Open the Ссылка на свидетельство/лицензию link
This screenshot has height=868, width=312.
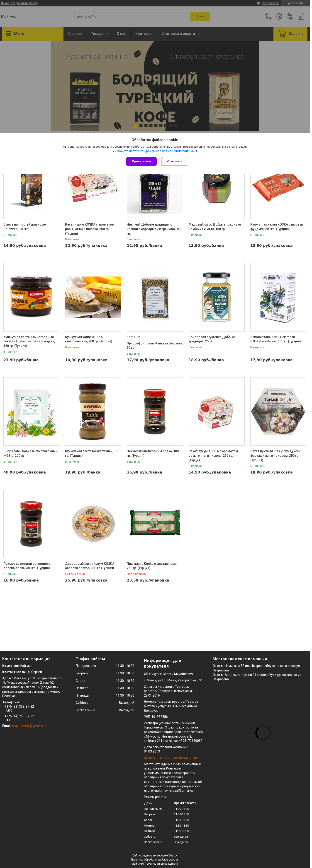click(x=171, y=758)
